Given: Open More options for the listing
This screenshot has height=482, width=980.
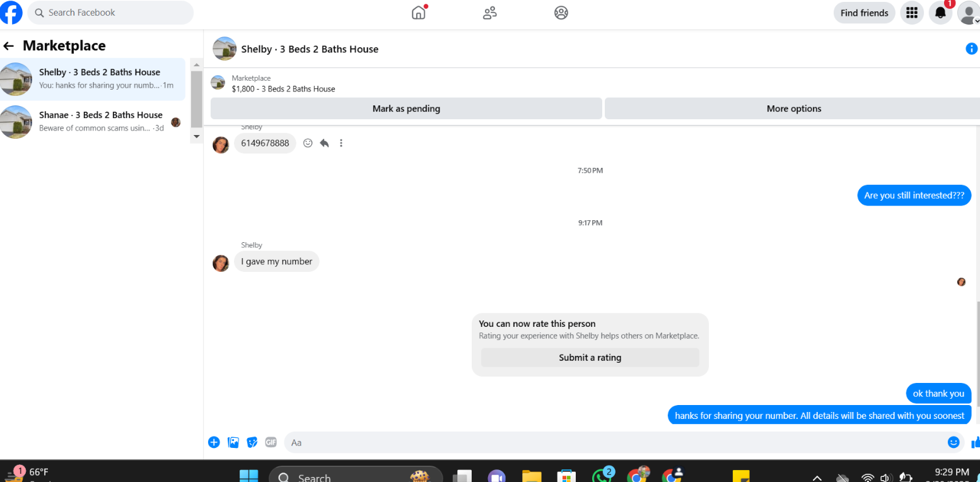Looking at the screenshot, I should tap(793, 109).
